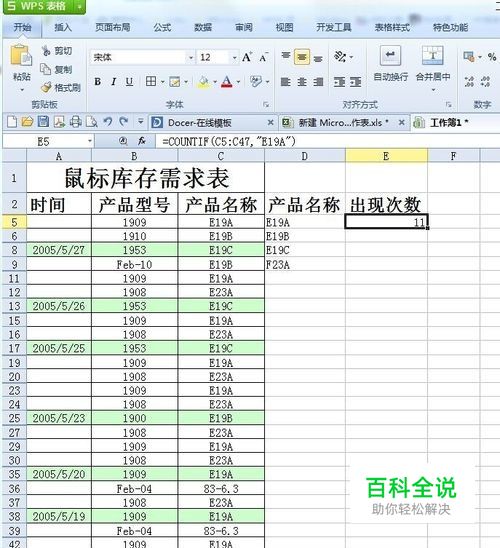Select column E header
Viewport: 500px width, 548px height.
386,156
